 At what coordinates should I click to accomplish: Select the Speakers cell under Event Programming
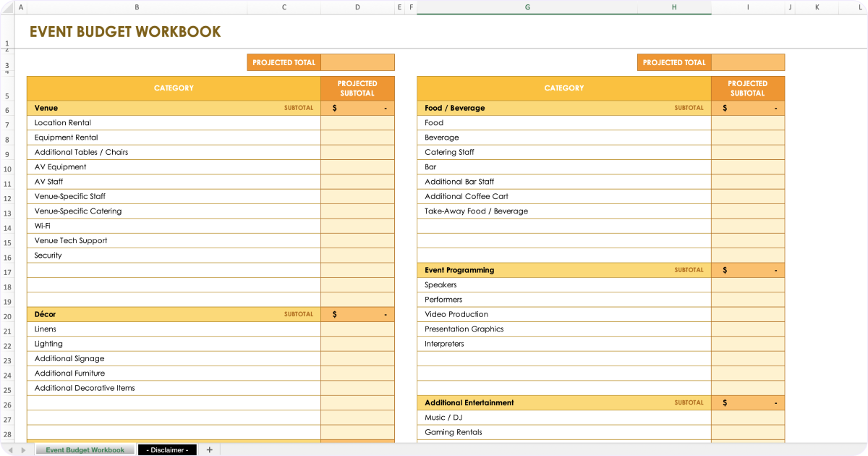[506, 284]
